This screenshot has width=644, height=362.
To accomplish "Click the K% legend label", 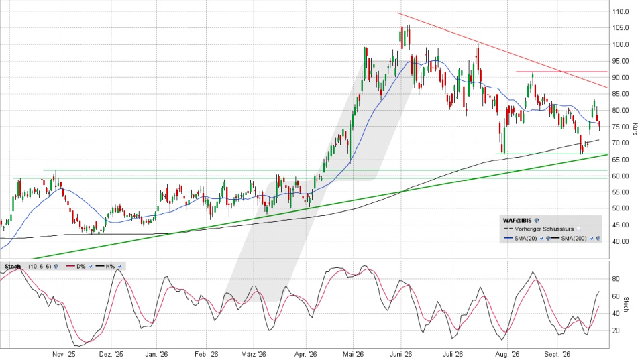I will pyautogui.click(x=110, y=267).
